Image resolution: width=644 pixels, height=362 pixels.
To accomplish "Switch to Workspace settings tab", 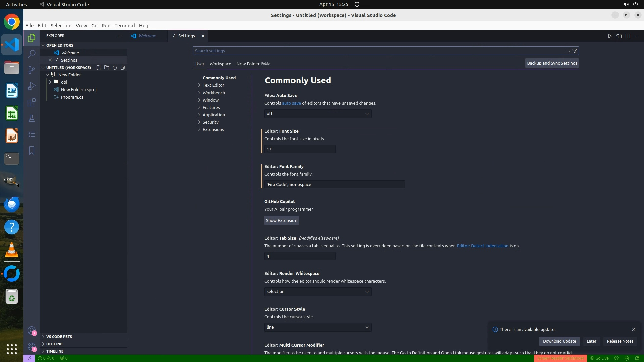I will click(x=220, y=64).
